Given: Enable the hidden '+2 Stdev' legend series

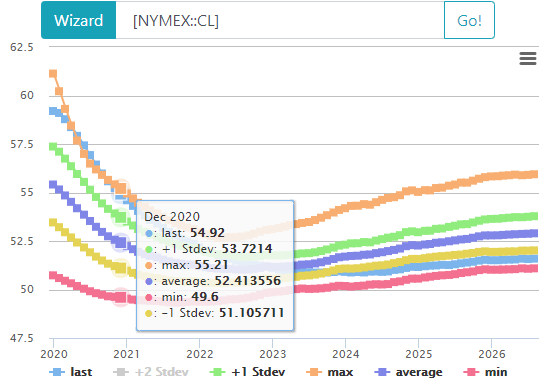Looking at the screenshot, I should click(x=151, y=372).
